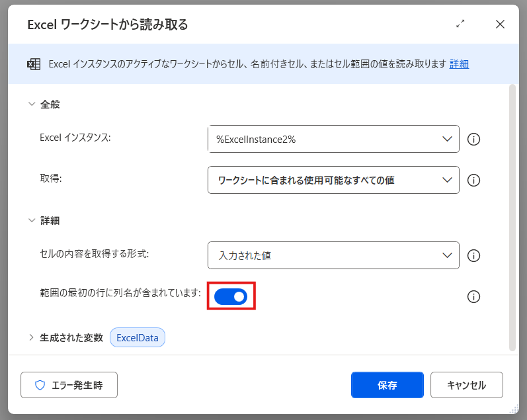This screenshot has height=420, width=527.
Task: Open the Excel インスタンス dropdown
Action: 333,139
